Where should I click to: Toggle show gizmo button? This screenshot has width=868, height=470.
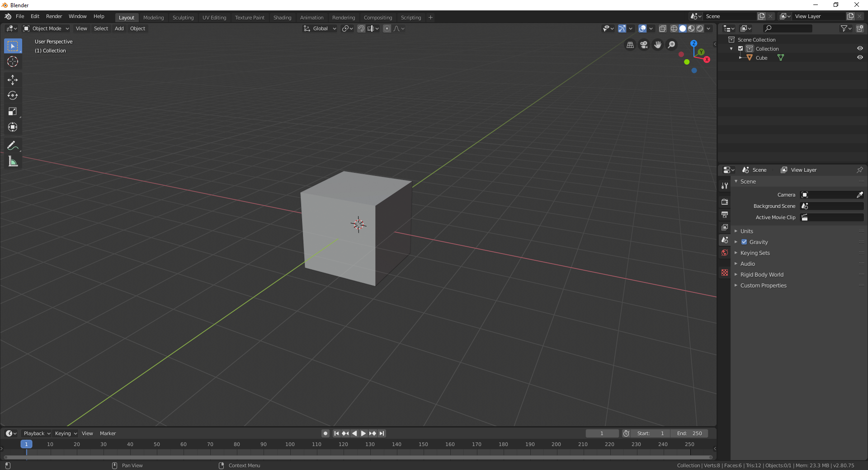coord(622,28)
